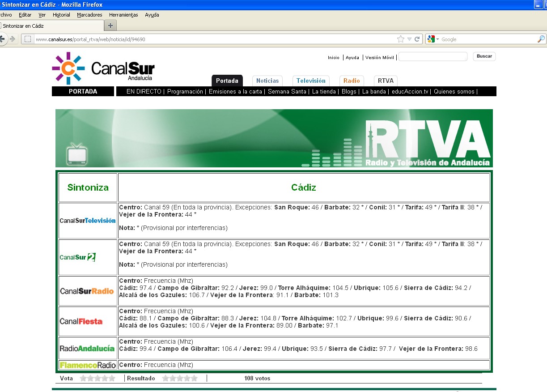Click the site search text field
The width and height of the screenshot is (547, 392).
coord(433,57)
